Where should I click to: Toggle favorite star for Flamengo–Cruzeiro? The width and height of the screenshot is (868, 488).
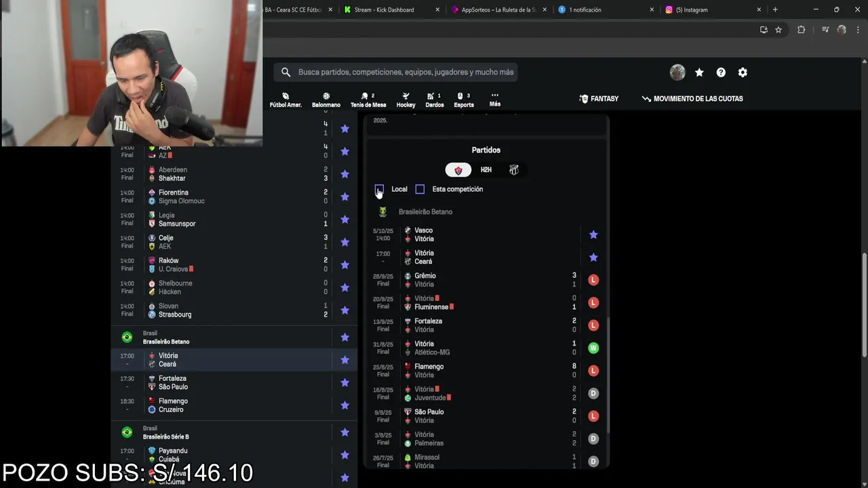344,405
